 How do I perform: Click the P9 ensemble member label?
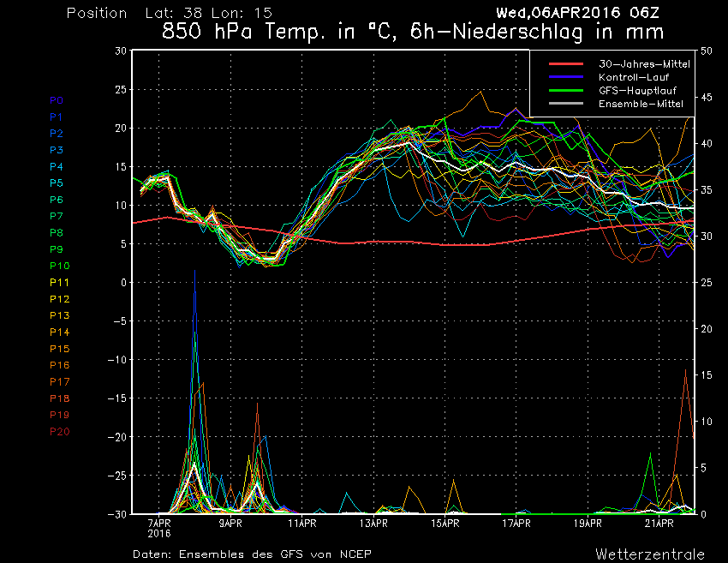pos(57,249)
